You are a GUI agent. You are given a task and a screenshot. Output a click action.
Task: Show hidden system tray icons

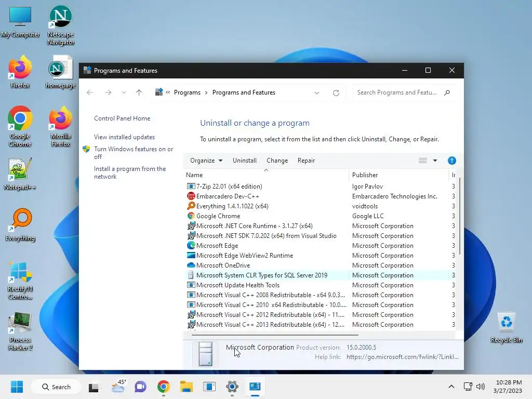(x=451, y=387)
